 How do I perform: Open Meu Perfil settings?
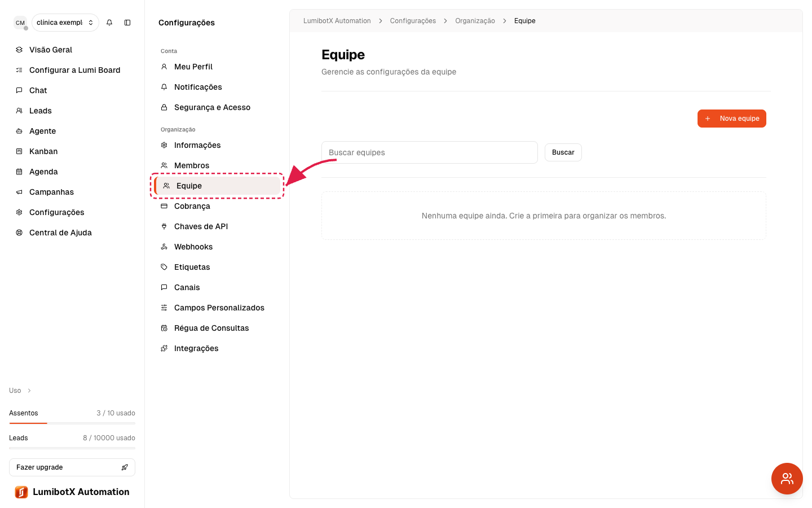tap(217, 67)
